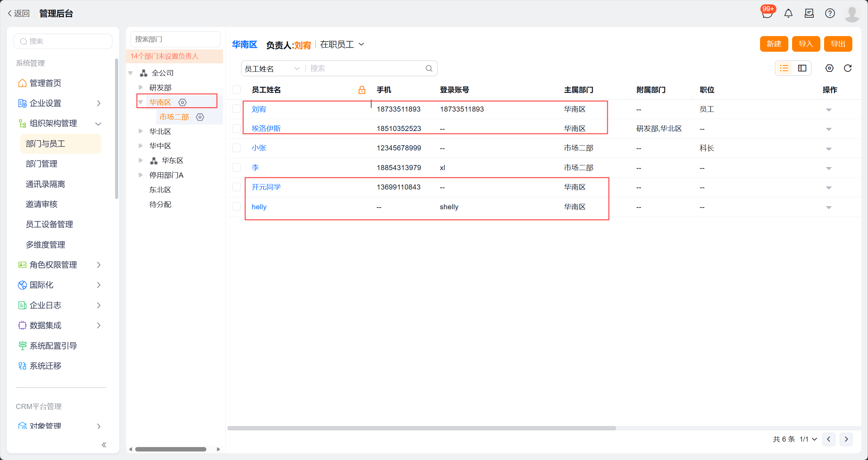Select all employees with header checkbox
868x460 pixels.
[x=236, y=90]
